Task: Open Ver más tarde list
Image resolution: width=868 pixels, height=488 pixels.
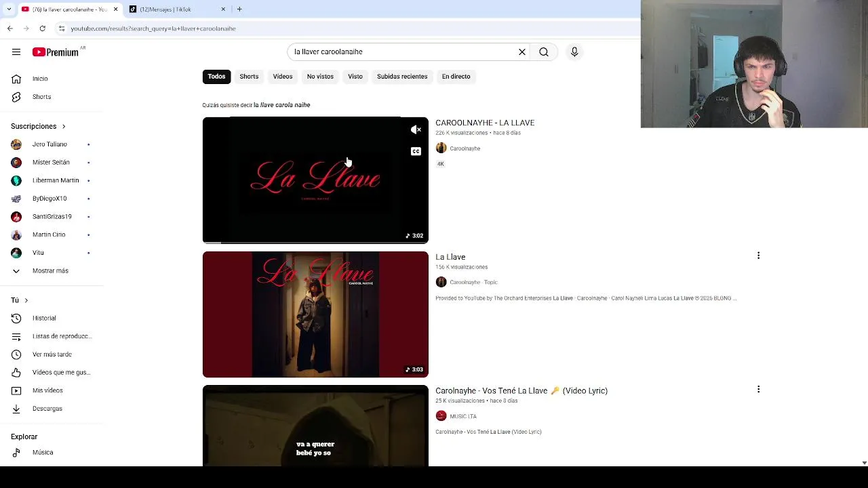Action: point(52,354)
